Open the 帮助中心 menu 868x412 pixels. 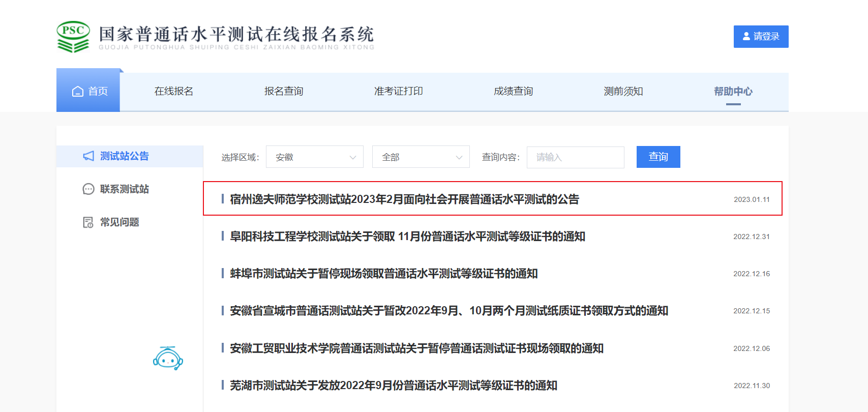point(733,91)
